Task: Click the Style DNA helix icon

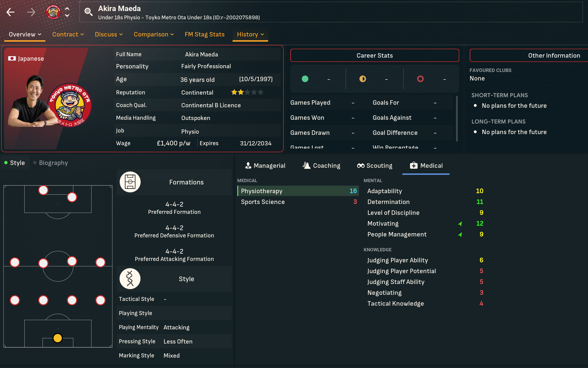Action: coord(130,279)
